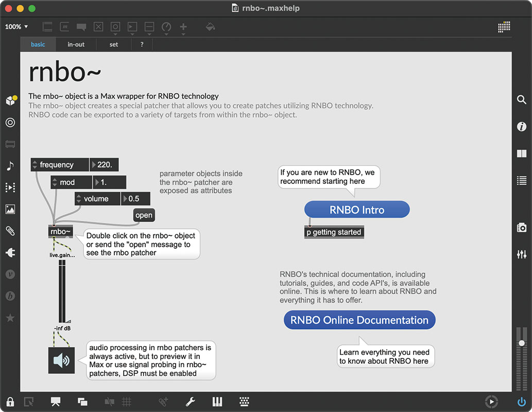Open the Vizzie modules sidebar icon
Screen dimensions: 532x412
10,274
